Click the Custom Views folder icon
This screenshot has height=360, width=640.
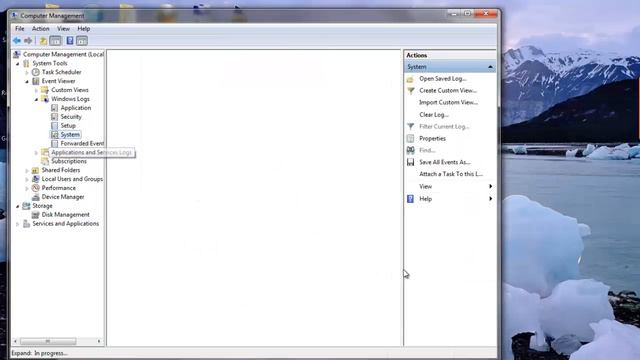click(x=45, y=90)
